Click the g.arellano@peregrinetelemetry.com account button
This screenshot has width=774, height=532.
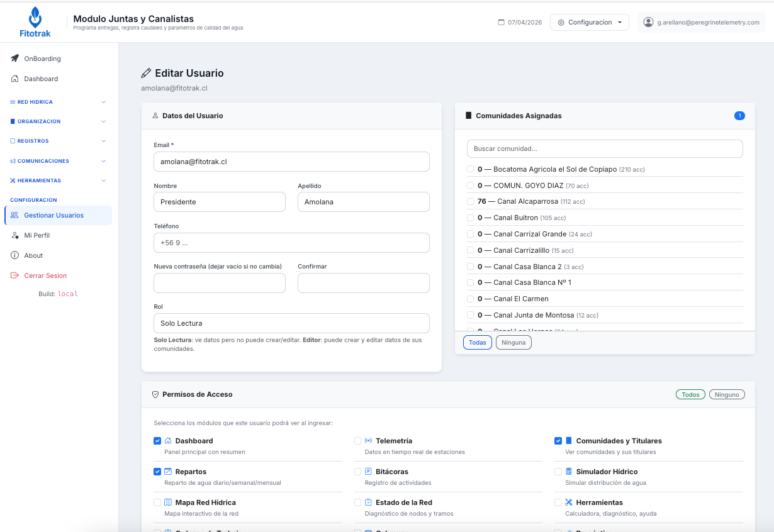702,23
